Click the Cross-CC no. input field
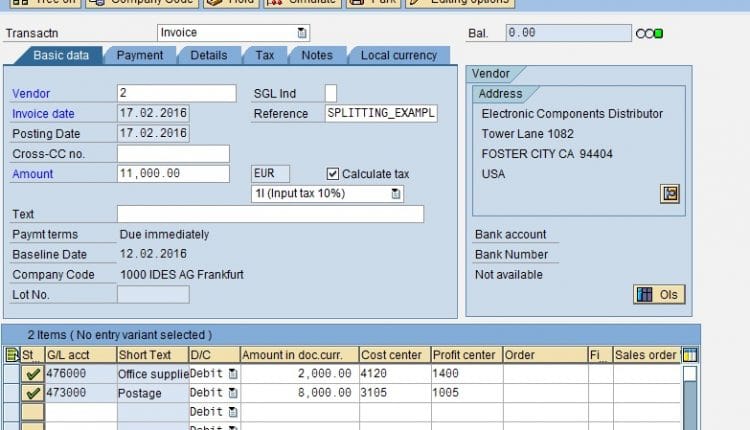The height and width of the screenshot is (430, 750). (x=173, y=154)
